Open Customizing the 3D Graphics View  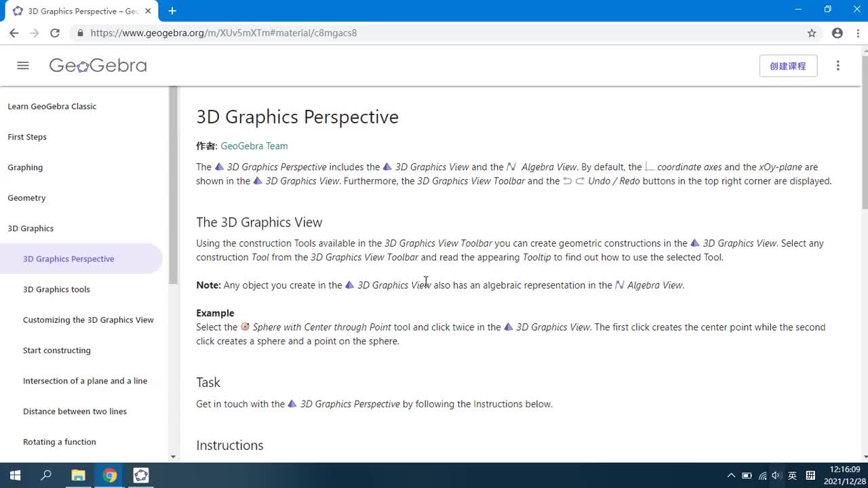coord(88,320)
